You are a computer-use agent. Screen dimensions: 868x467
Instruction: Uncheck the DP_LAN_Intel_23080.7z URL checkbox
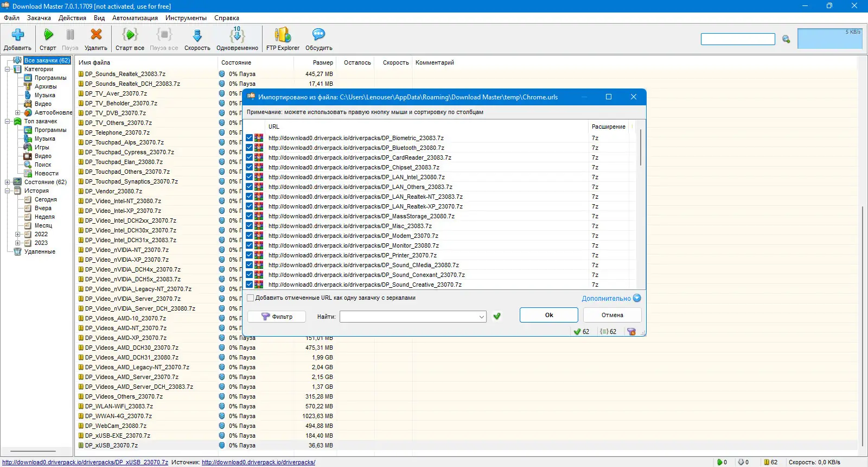click(250, 177)
